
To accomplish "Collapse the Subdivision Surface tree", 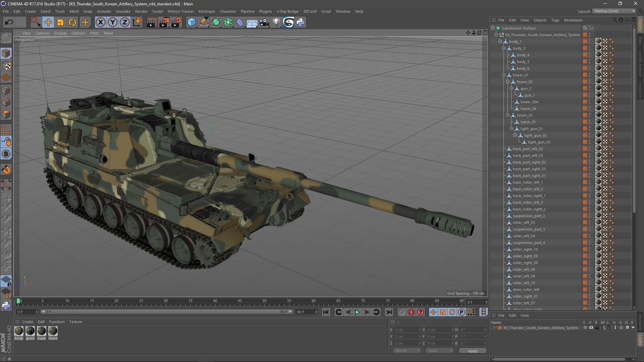I will [x=493, y=28].
